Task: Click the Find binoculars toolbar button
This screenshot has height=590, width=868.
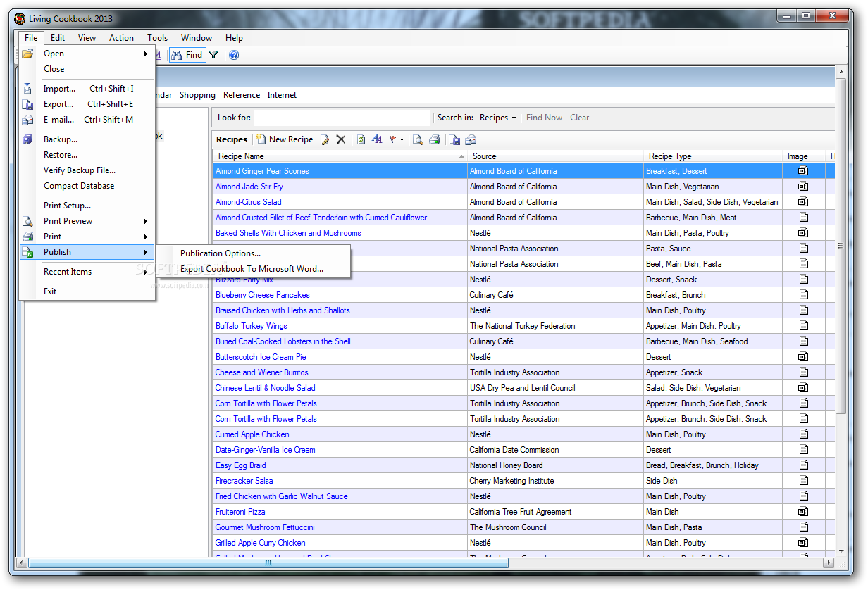Action: (187, 55)
